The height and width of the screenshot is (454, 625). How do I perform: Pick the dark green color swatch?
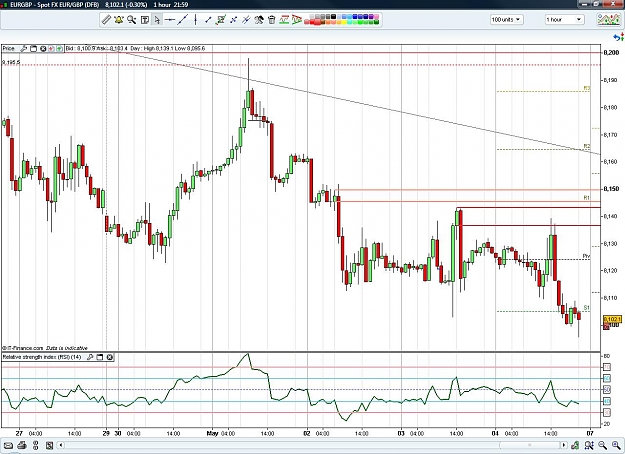(x=376, y=22)
